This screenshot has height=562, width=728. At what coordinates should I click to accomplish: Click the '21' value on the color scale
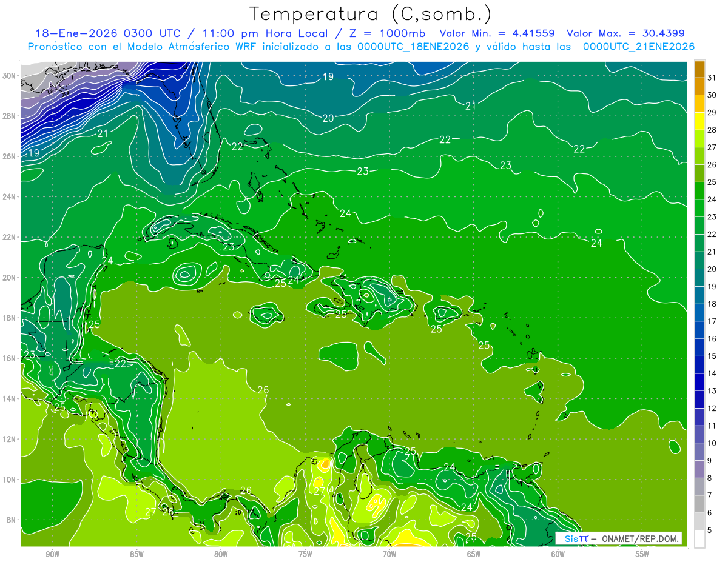point(712,252)
